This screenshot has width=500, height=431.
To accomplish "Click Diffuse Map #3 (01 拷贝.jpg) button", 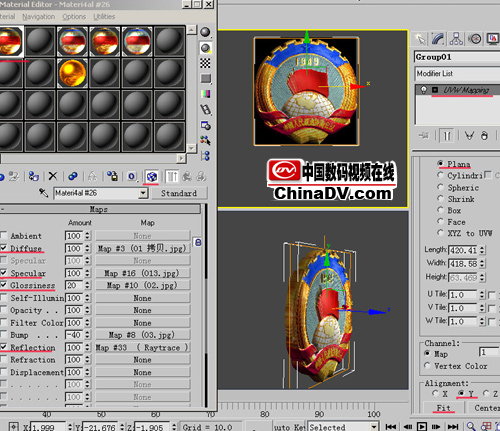I will (143, 248).
